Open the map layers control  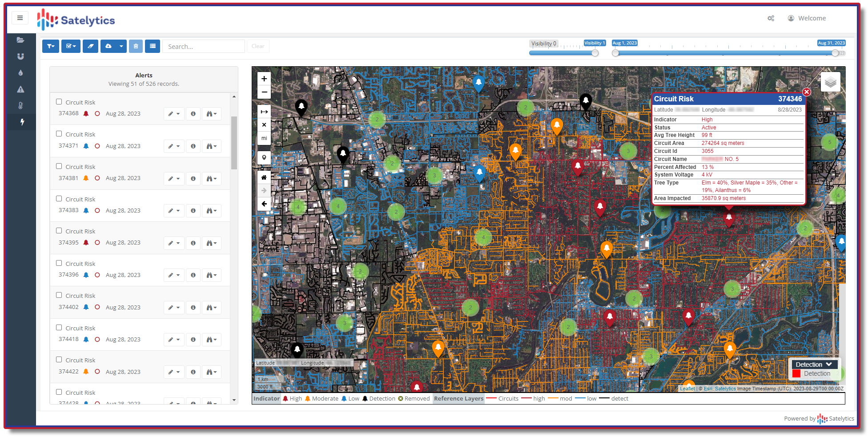[x=830, y=82]
